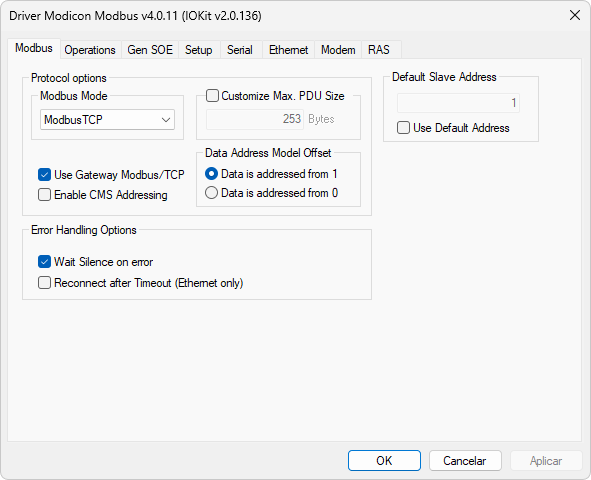Switch to the Serial tab
This screenshot has height=480, width=591.
coord(240,50)
